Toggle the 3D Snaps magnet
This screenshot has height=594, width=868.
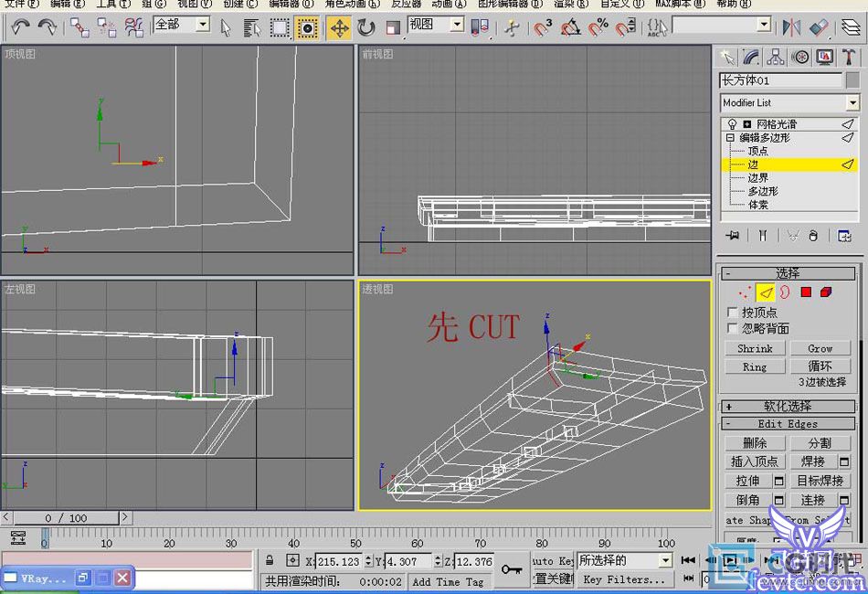543,27
